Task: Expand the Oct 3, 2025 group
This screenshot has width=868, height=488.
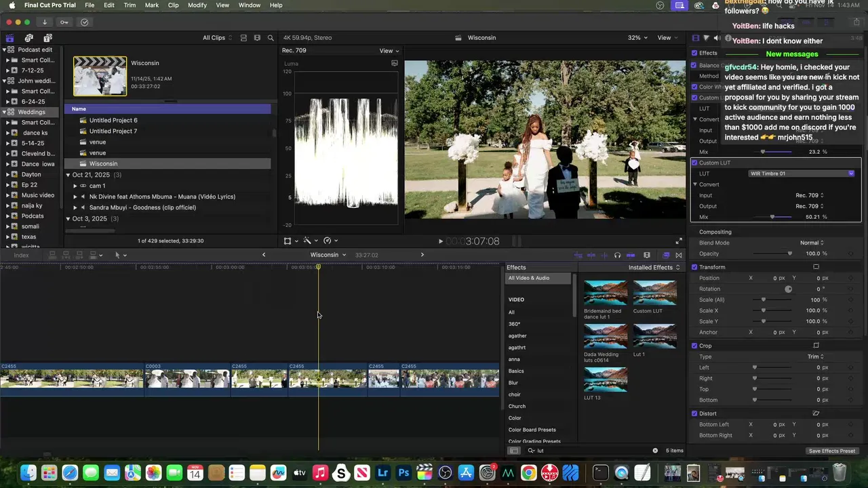Action: click(x=68, y=219)
